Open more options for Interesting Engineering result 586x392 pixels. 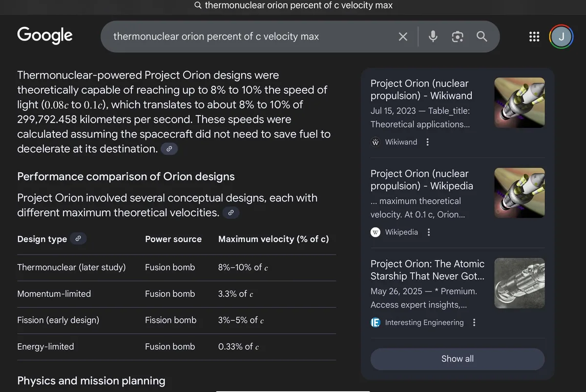point(474,323)
